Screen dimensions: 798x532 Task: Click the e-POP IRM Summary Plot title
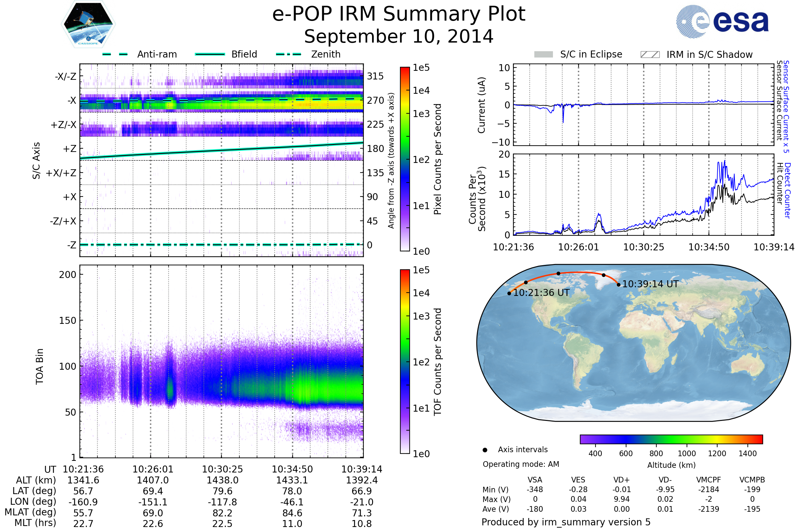399,14
